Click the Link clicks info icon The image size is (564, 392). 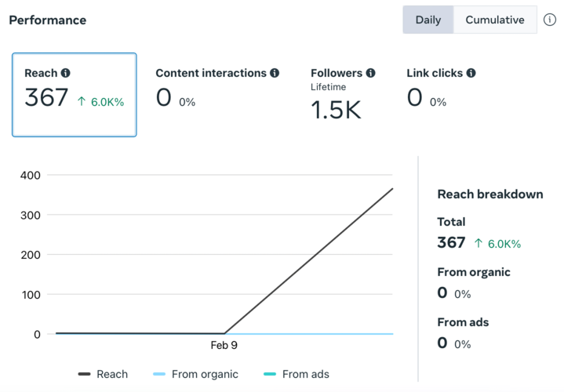pos(471,73)
